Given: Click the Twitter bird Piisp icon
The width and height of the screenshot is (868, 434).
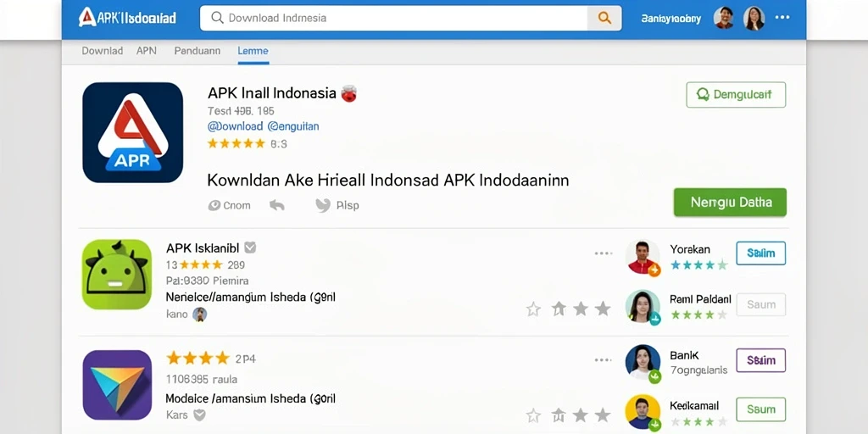Looking at the screenshot, I should [323, 205].
